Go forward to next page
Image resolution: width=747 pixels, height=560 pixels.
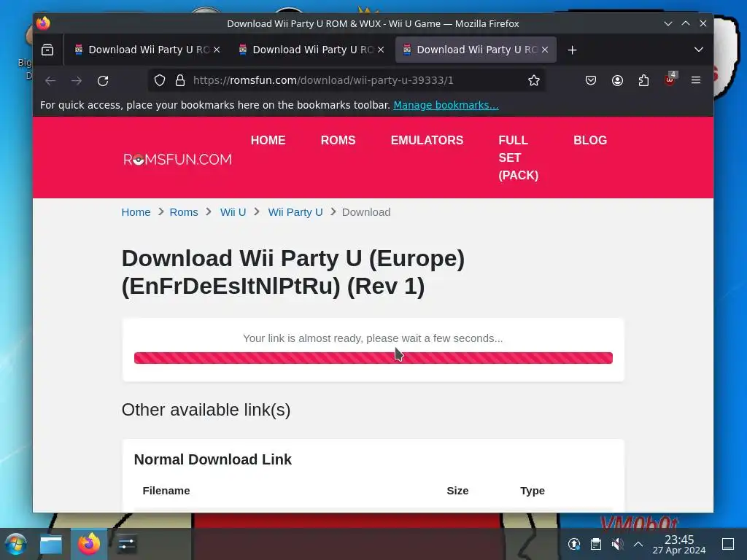[77, 80]
